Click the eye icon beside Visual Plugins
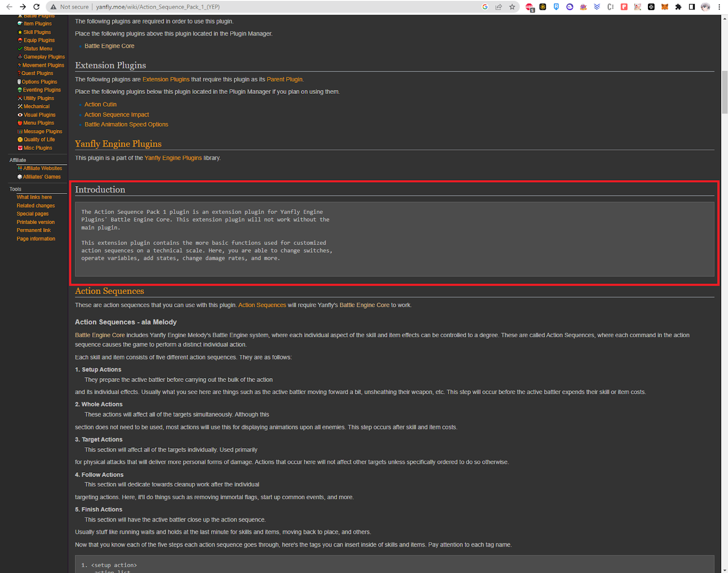Screen dimensions: 728x573 point(20,115)
